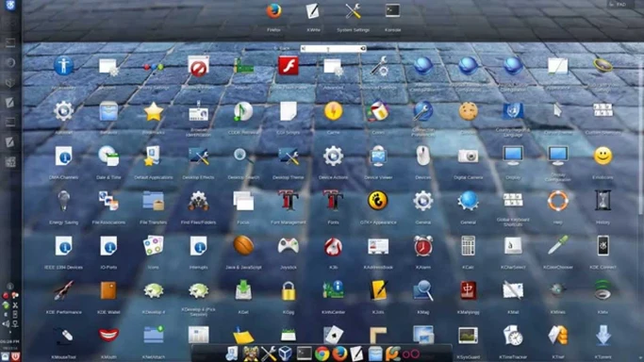Open Font Management
This screenshot has height=362, width=644.
point(289,201)
